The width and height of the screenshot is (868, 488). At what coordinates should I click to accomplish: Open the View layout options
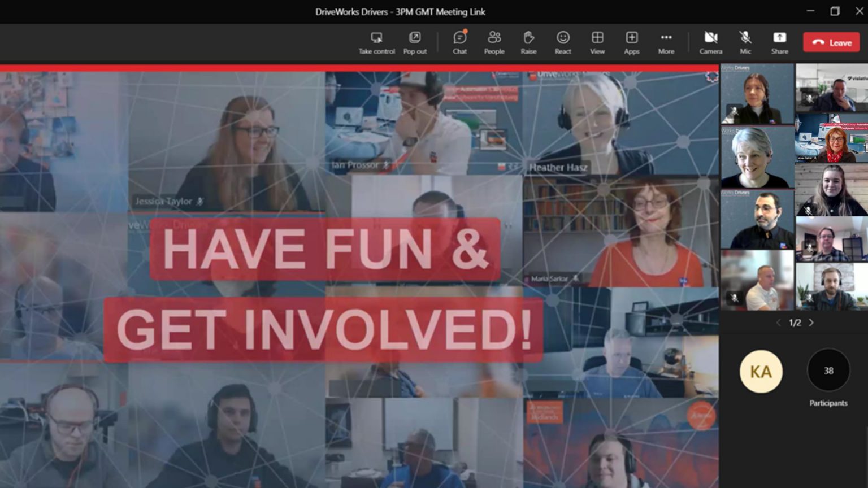tap(597, 43)
